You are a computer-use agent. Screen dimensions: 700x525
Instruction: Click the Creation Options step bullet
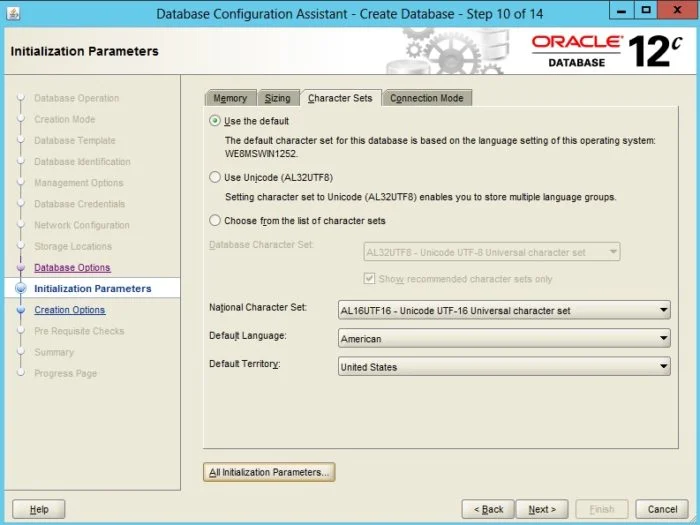21,310
